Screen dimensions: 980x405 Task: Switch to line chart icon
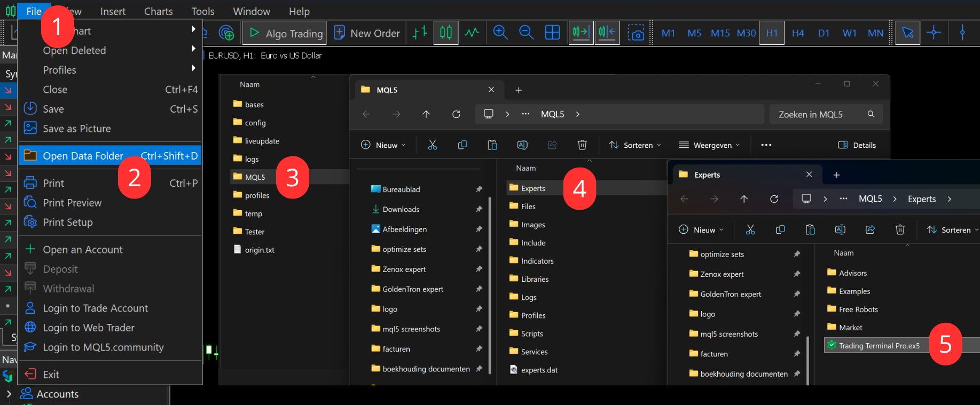pos(472,33)
